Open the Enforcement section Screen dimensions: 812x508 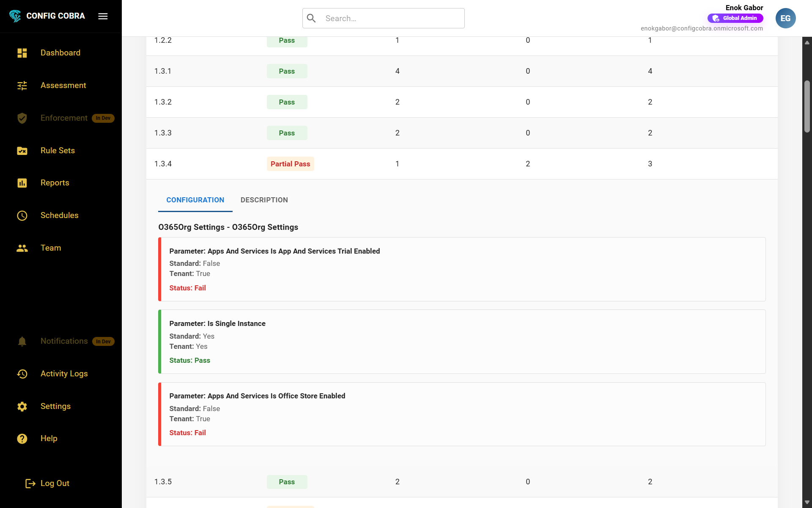point(64,118)
